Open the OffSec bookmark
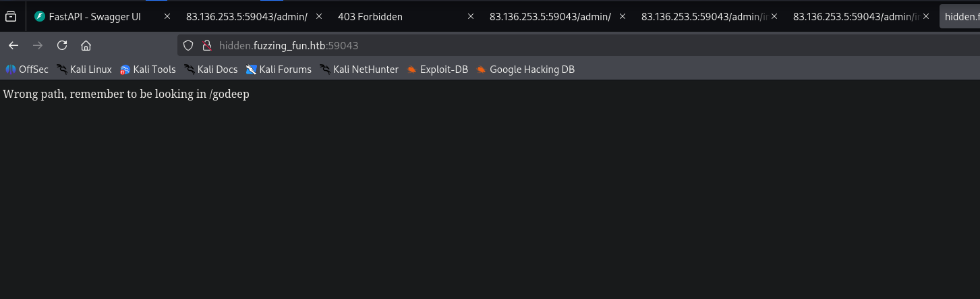 (27, 70)
